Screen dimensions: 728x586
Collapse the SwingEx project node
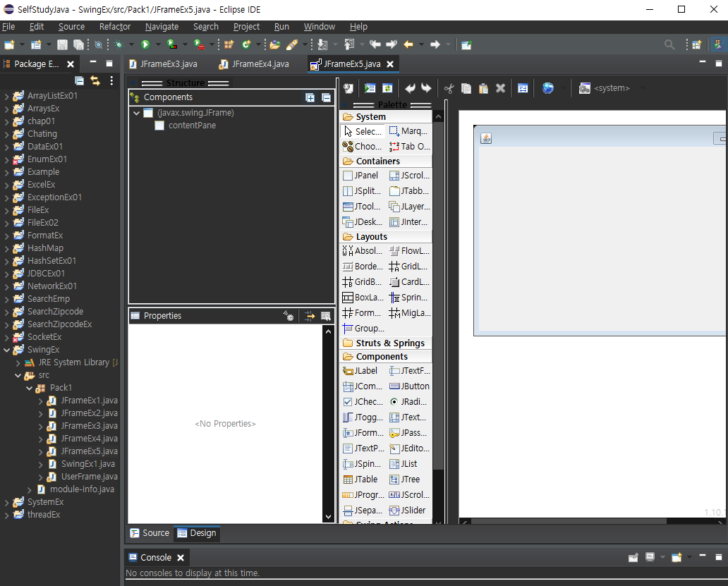tap(6, 350)
